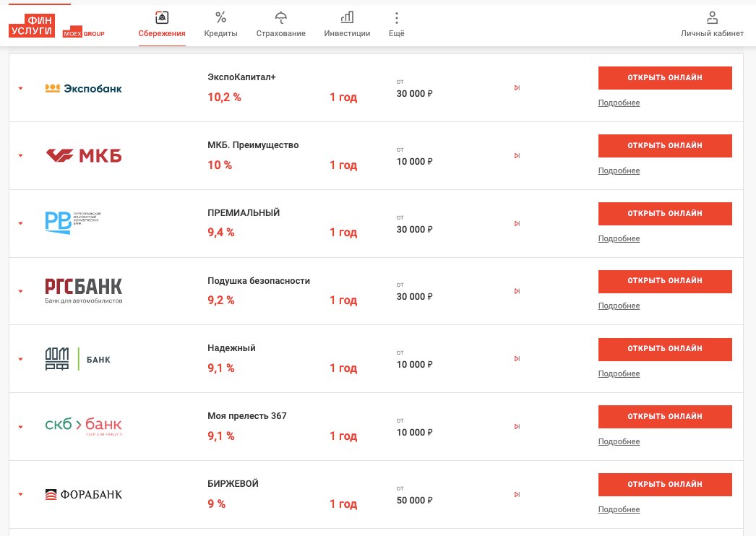Viewport: 756px width, 536px height.
Task: Expand the Фора-банк row arrow
Action: [x=21, y=495]
